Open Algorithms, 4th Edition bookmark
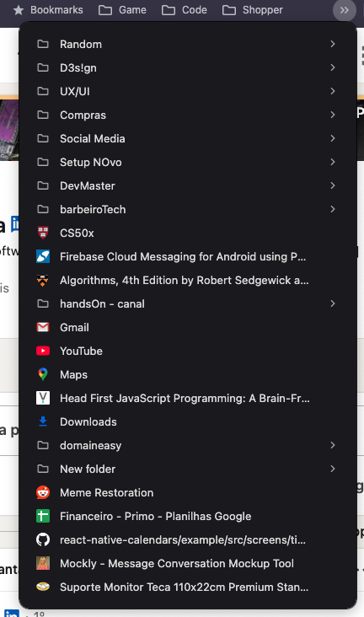The image size is (364, 617). [x=188, y=280]
